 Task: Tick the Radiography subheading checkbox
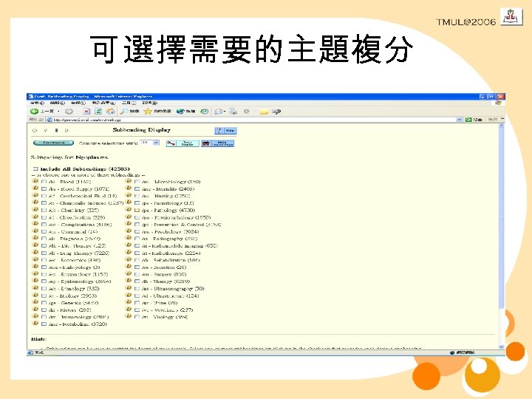(137, 239)
